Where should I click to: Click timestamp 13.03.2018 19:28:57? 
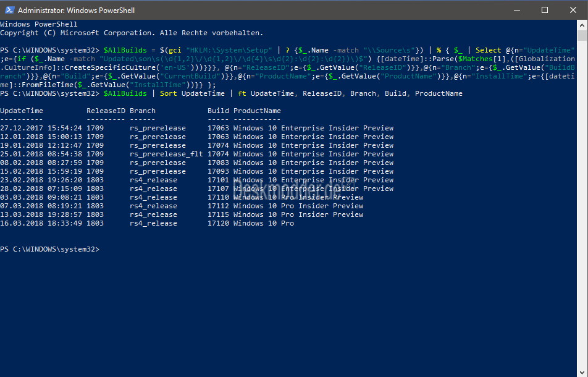41,214
